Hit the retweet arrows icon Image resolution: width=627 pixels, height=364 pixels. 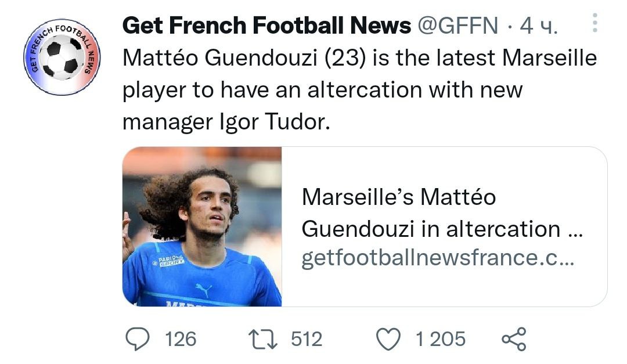click(x=264, y=339)
